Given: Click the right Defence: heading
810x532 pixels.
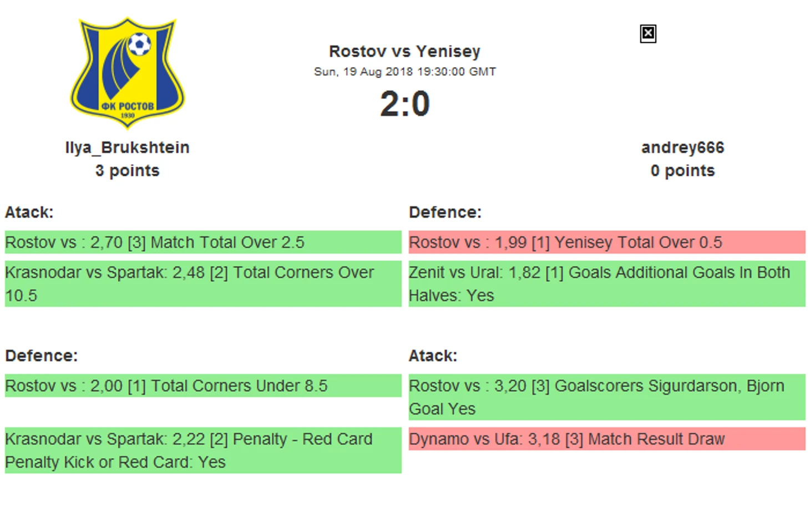Looking at the screenshot, I should click(x=445, y=212).
